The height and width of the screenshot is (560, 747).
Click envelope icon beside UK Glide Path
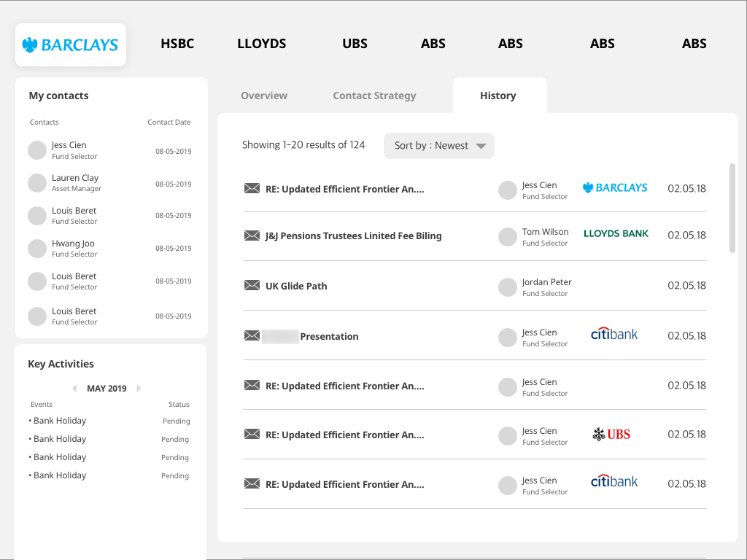(252, 286)
